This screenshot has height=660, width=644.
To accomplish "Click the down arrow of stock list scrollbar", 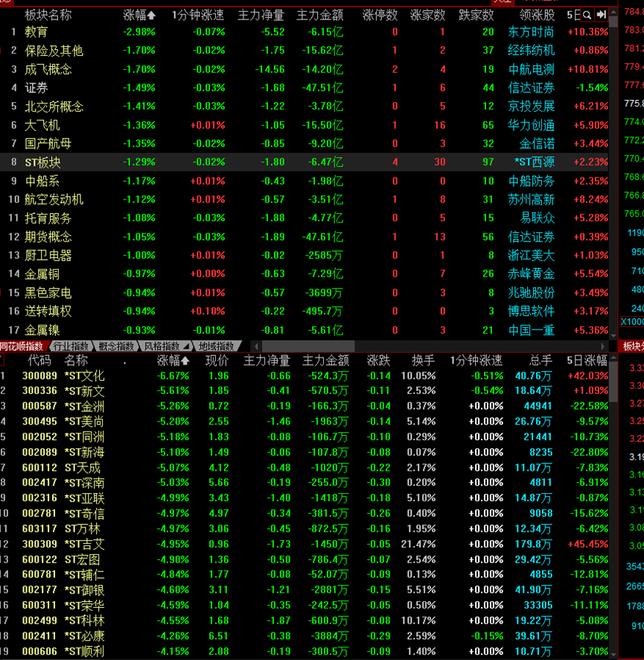I will pyautogui.click(x=613, y=655).
